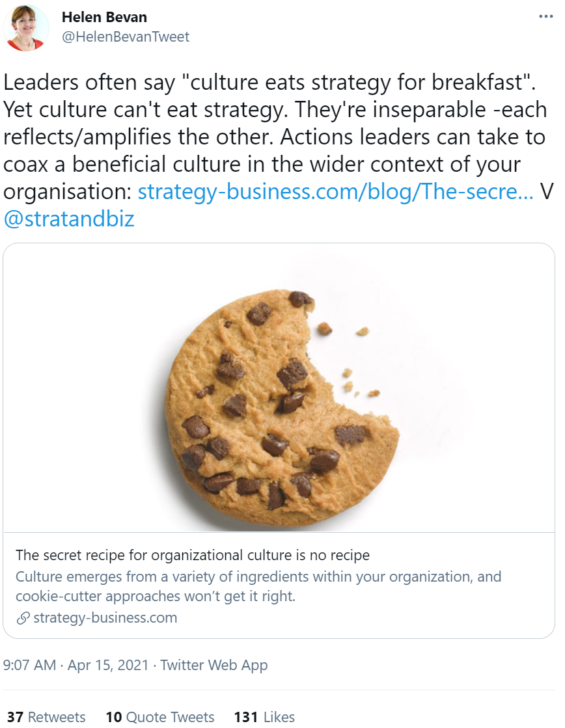Open the 9:07 AM timestamp link
The height and width of the screenshot is (728, 565).
(x=29, y=665)
